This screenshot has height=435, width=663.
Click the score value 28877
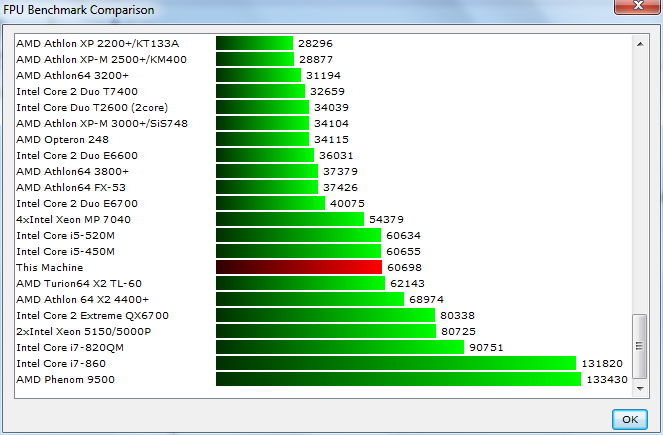316,59
